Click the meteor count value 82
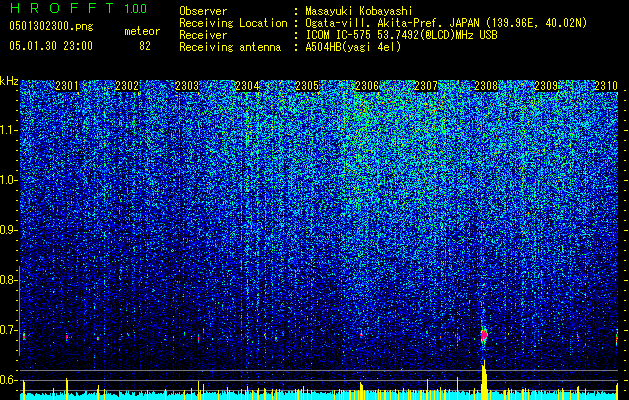 (x=145, y=46)
